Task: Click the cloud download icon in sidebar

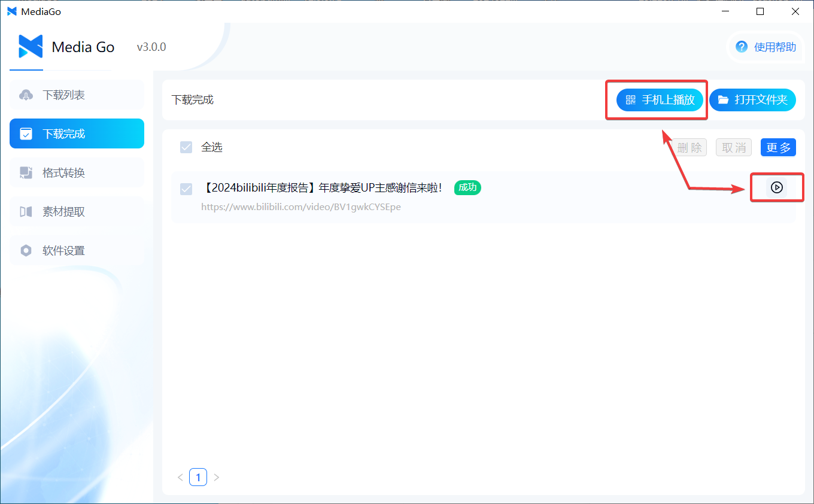Action: (26, 95)
